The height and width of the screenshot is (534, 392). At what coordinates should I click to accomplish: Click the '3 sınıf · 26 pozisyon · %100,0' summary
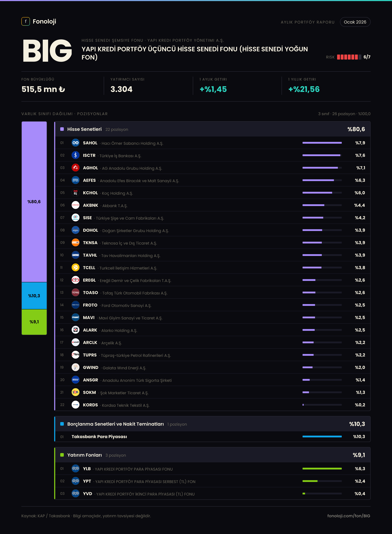click(x=344, y=114)
